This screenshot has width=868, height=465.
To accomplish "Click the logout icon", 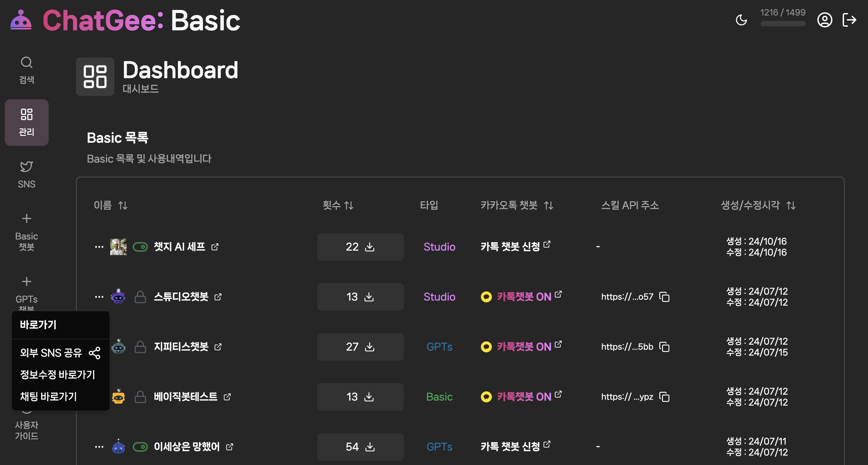I will click(x=849, y=20).
